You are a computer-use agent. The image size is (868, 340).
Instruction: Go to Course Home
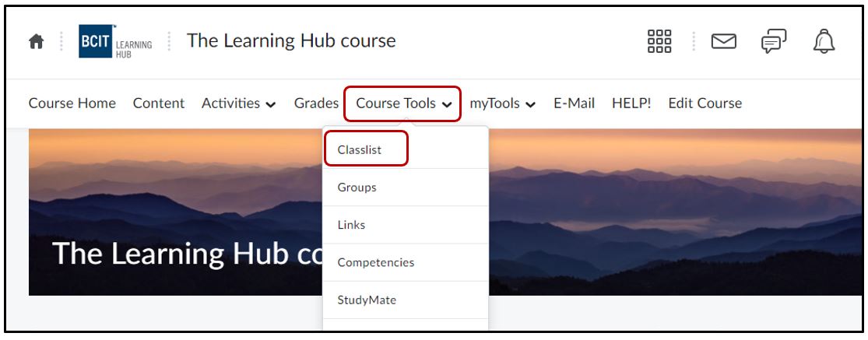[x=72, y=103]
